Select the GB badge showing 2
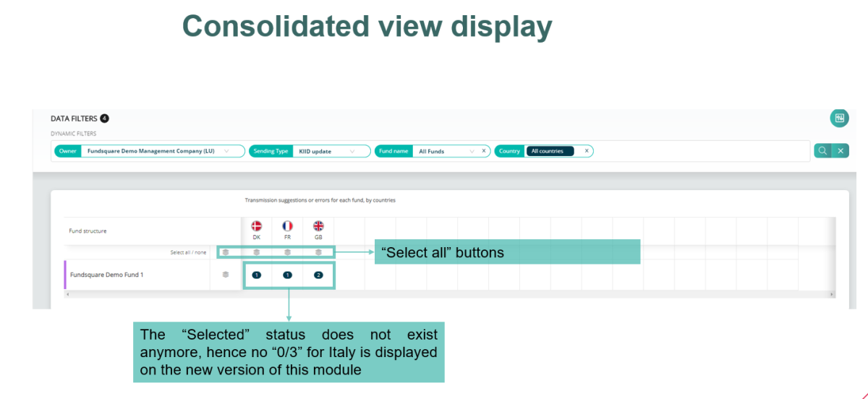The height and width of the screenshot is (399, 868). (318, 275)
